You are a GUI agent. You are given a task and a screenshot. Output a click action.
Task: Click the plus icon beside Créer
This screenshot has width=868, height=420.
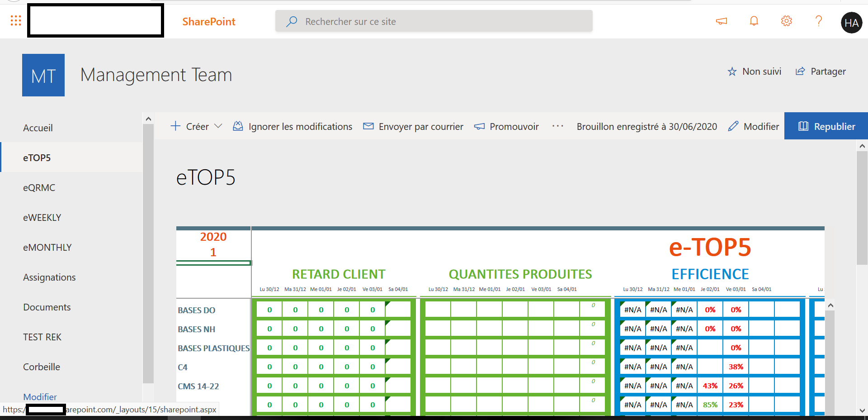(x=175, y=126)
